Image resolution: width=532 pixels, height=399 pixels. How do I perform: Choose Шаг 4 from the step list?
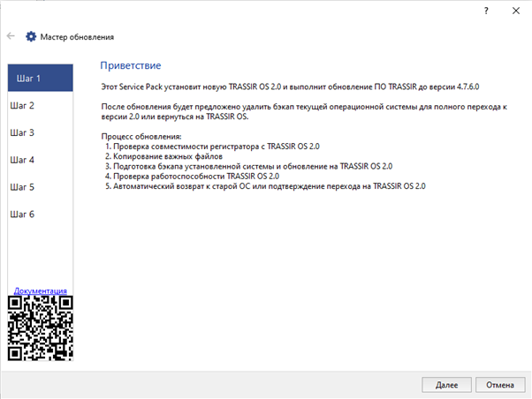[x=40, y=161]
